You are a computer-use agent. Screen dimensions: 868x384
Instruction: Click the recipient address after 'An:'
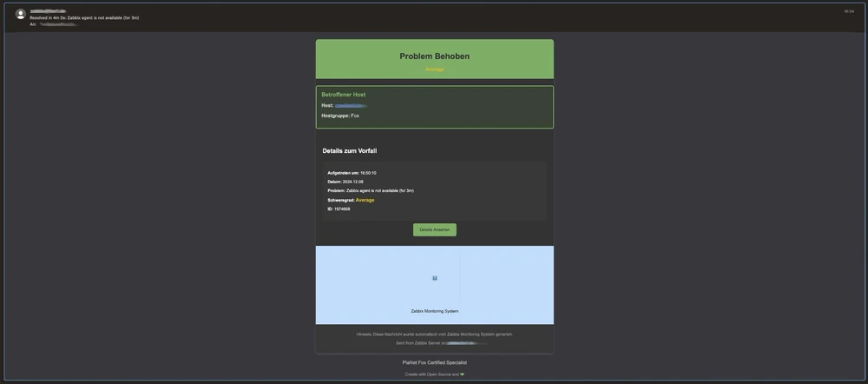click(59, 24)
